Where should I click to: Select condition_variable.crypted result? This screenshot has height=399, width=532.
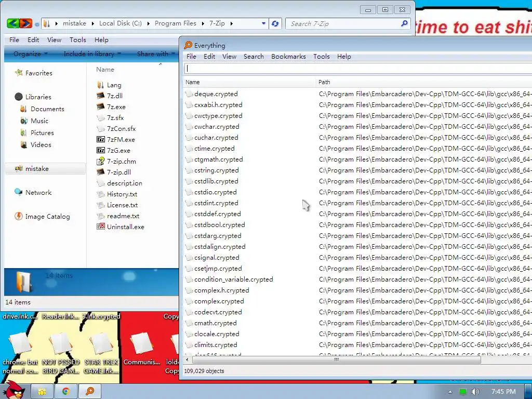233,279
